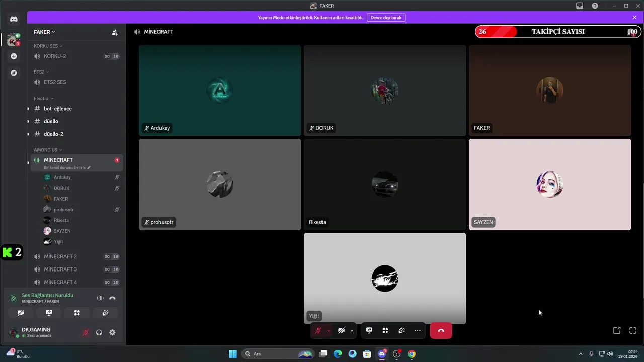This screenshot has width=644, height=362.
Task: Open the düello-2 text channel
Action: [x=76, y=134]
